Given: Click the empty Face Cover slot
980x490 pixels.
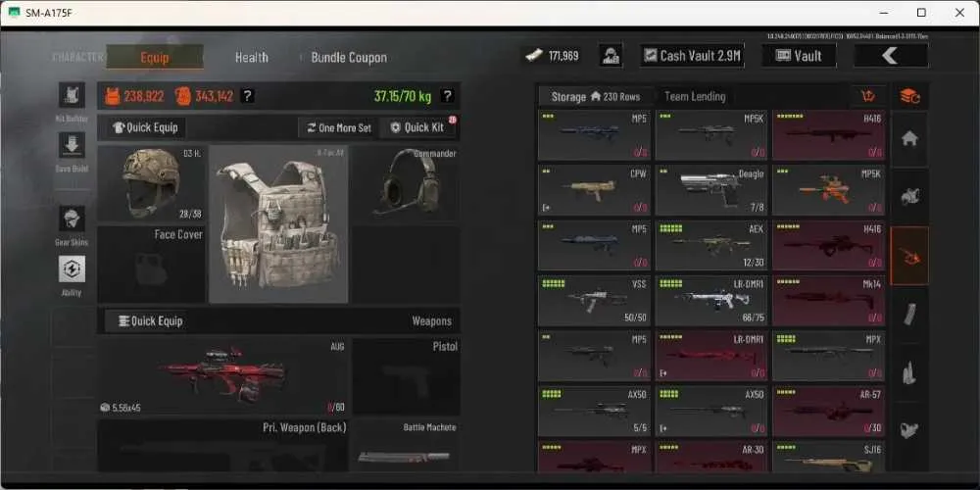Looking at the screenshot, I should pos(151,265).
